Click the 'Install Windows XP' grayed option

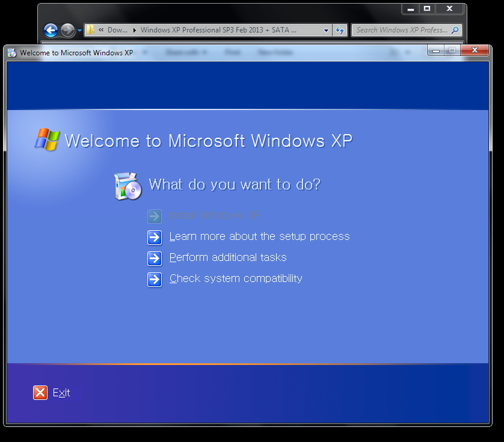214,215
